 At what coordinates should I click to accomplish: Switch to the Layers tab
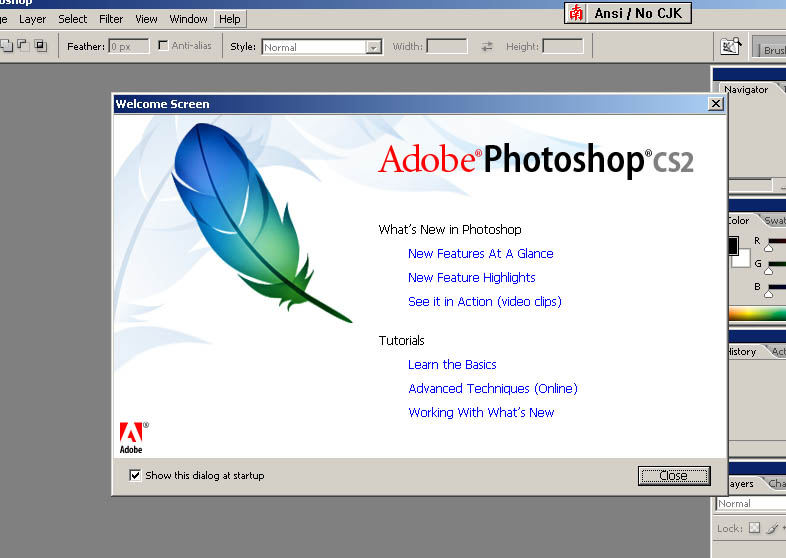point(742,483)
